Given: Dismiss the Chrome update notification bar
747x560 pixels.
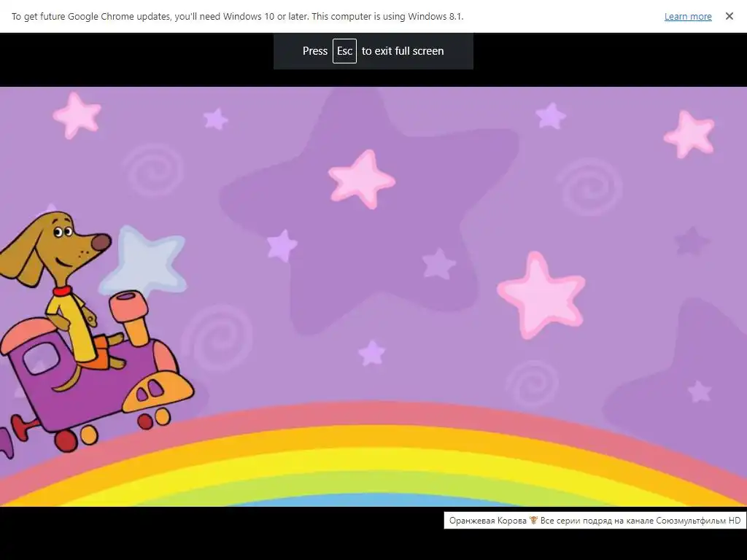Looking at the screenshot, I should coord(729,16).
